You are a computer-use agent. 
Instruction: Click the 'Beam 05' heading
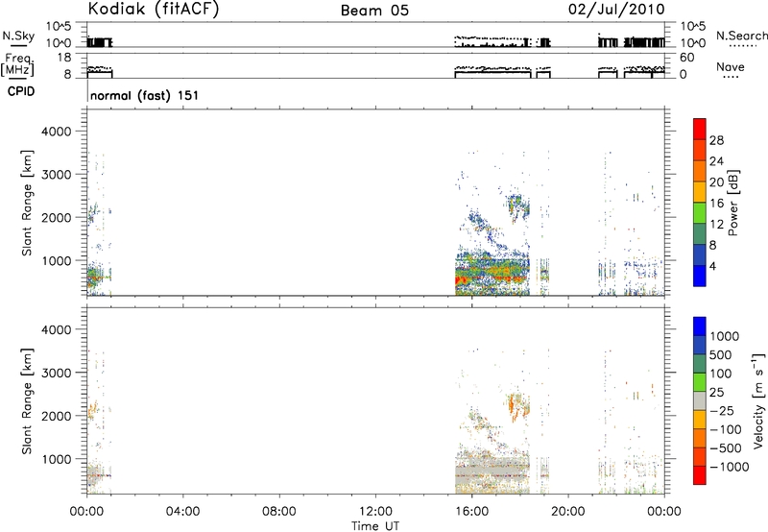374,11
